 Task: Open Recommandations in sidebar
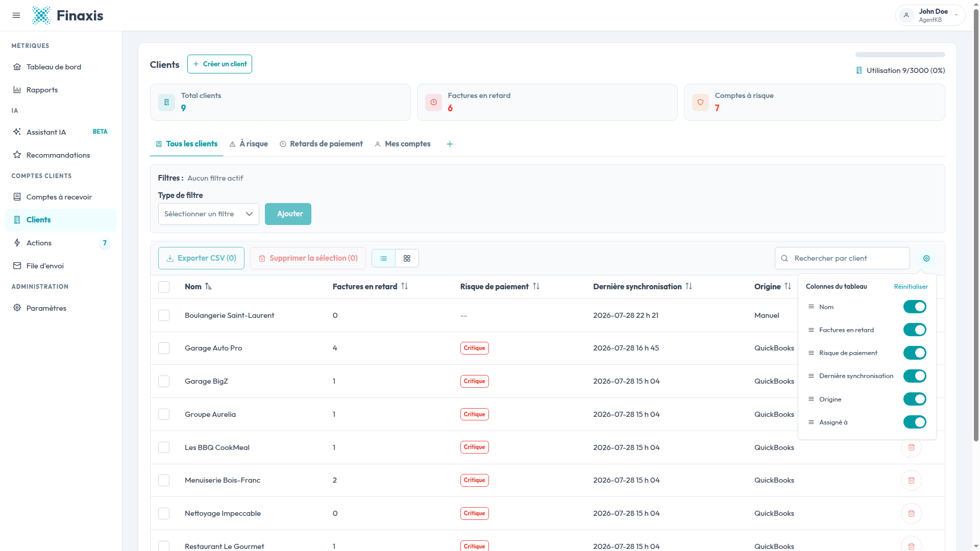61,155
